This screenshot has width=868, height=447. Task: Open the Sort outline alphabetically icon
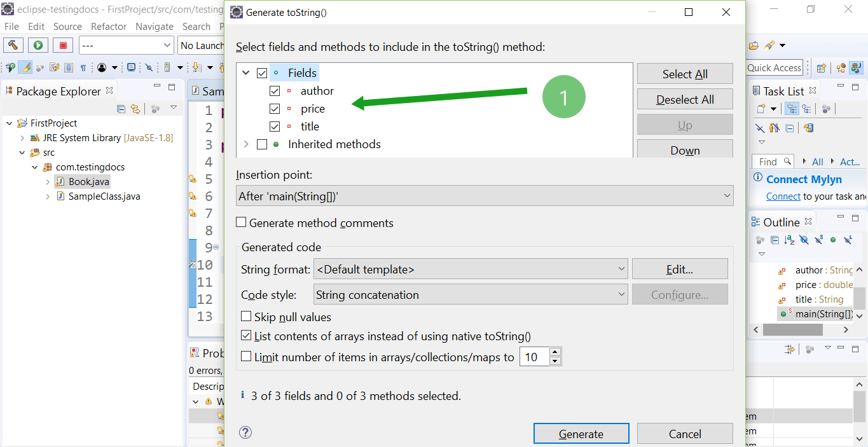point(789,240)
